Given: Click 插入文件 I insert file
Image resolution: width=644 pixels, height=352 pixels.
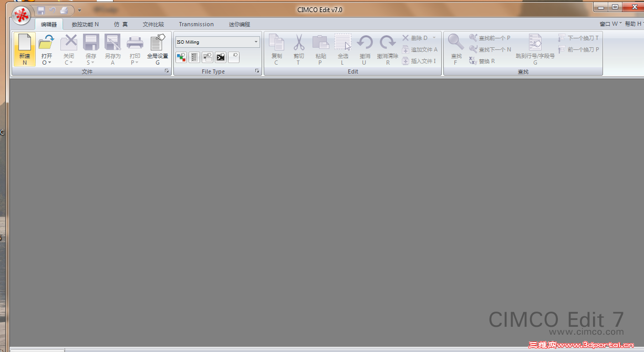Looking at the screenshot, I should pos(419,61).
